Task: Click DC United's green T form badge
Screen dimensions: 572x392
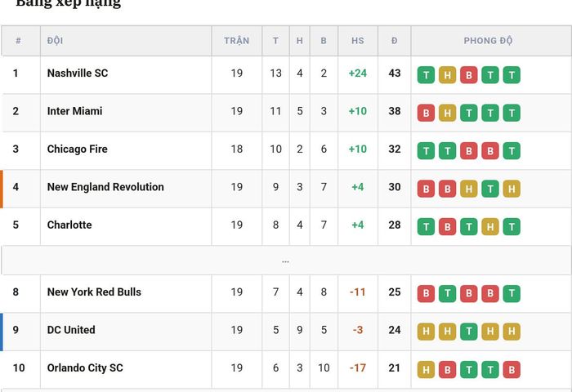Action: [x=469, y=332]
